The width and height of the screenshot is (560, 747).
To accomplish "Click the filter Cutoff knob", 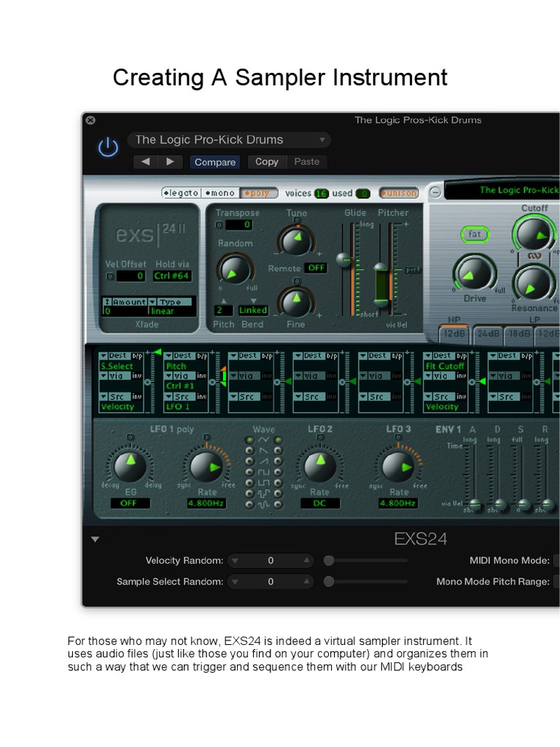I will coord(533,233).
